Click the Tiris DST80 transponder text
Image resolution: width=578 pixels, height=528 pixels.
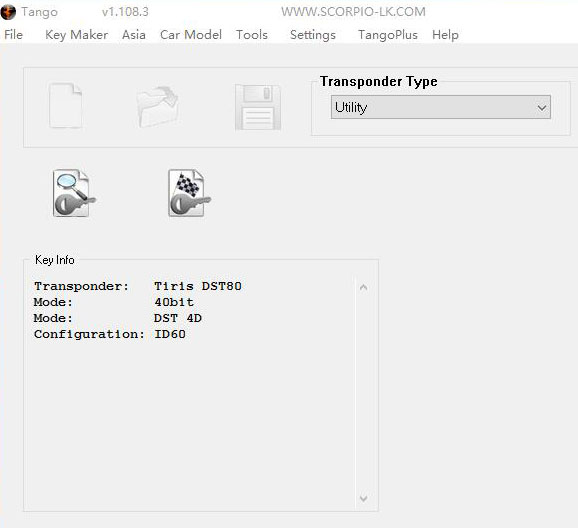(198, 286)
